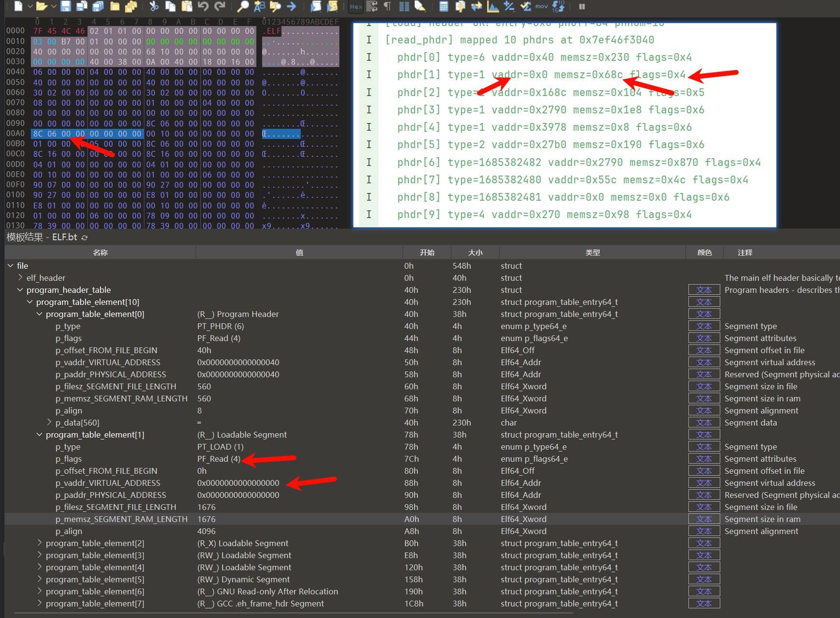This screenshot has height=618, width=840.
Task: Click the 注释 column header
Action: point(782,252)
